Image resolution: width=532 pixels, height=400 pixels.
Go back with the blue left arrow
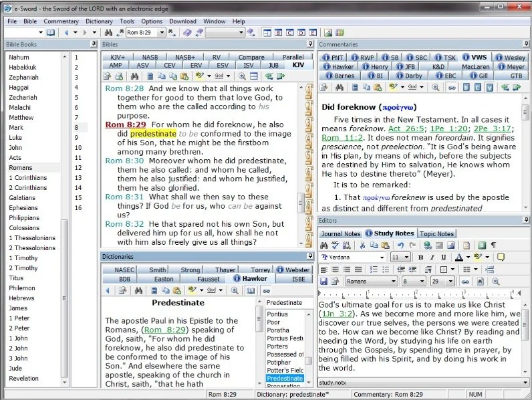point(66,33)
